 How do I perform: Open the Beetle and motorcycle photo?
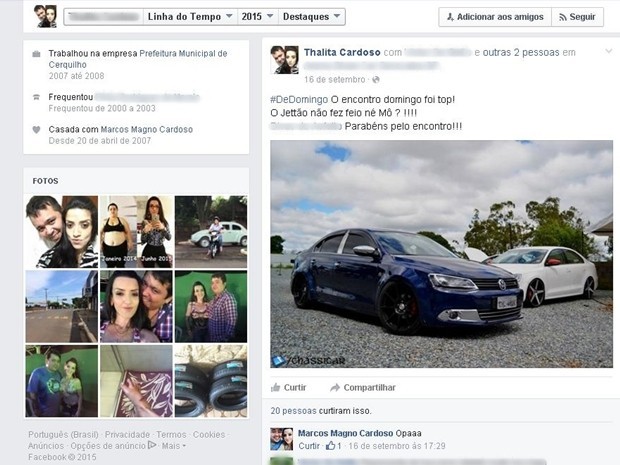tap(211, 232)
